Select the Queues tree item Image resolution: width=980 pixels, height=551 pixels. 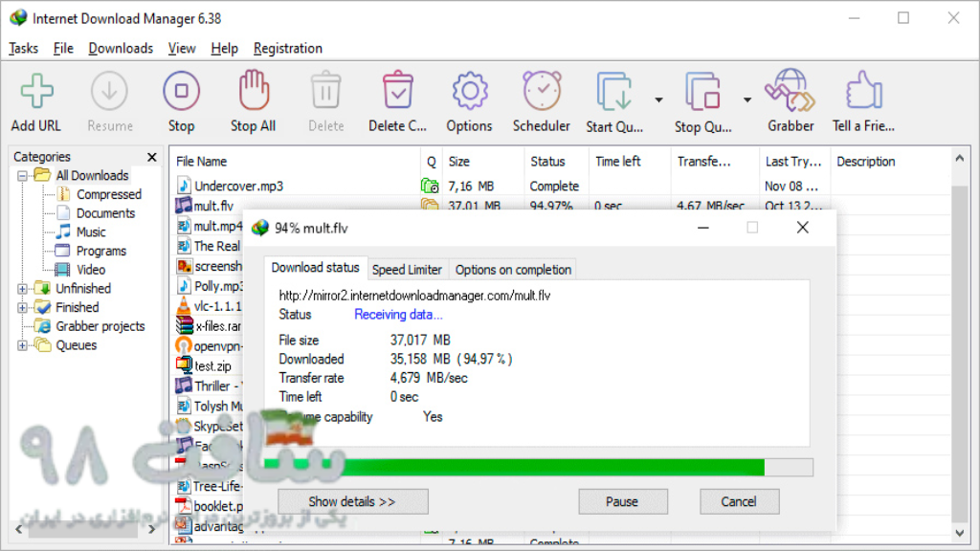click(77, 344)
